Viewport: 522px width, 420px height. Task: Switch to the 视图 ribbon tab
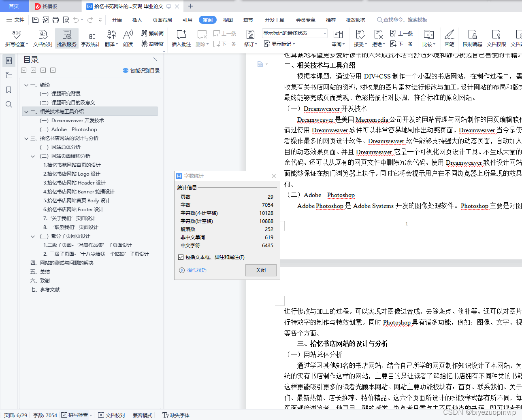228,20
